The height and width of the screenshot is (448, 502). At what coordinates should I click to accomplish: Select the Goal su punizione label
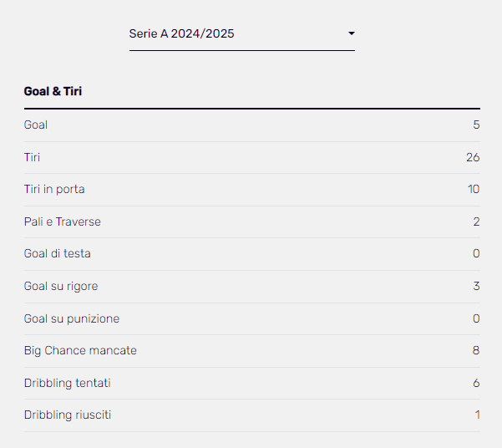pyautogui.click(x=72, y=318)
